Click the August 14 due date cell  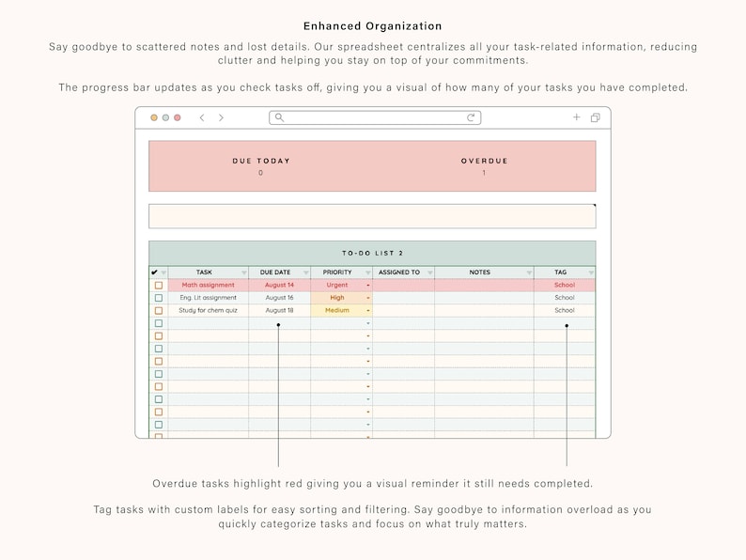click(279, 285)
